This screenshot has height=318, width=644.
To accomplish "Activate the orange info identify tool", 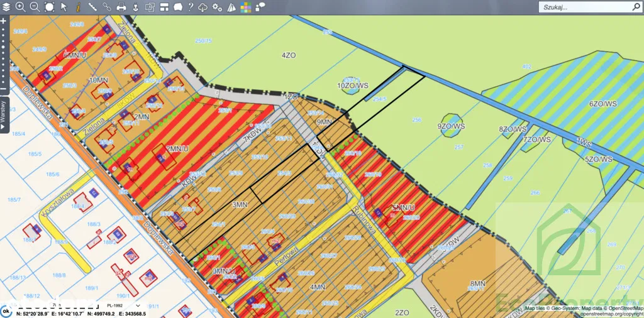I will (77, 7).
